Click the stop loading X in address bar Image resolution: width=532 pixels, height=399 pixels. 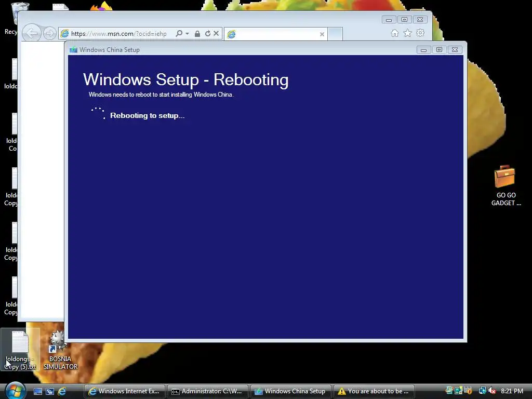pos(216,33)
